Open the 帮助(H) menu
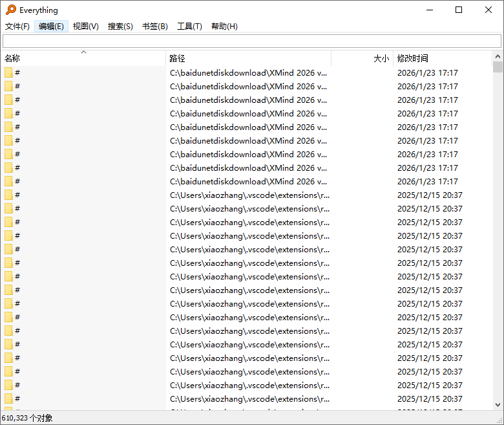The image size is (504, 425). tap(224, 27)
